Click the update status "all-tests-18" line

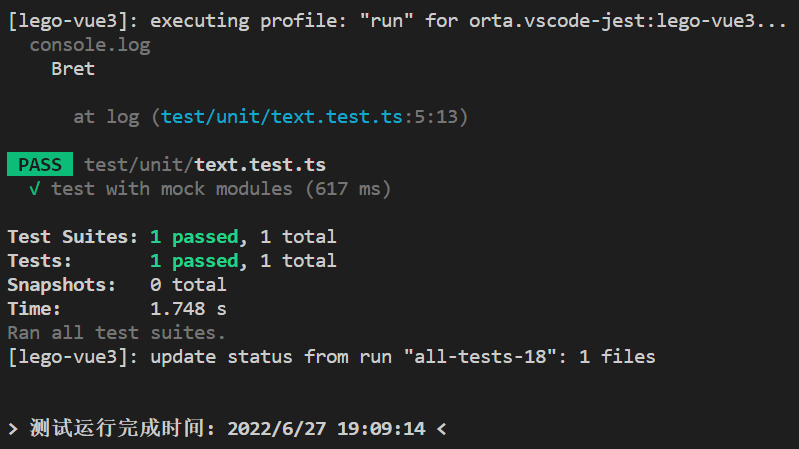point(331,357)
